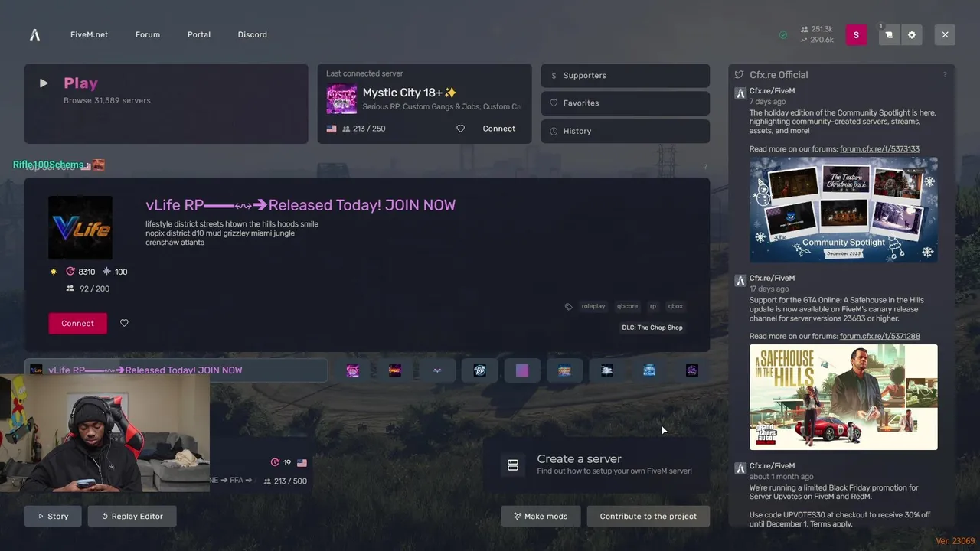Click the 213 / 250 player count
This screenshot has width=980, height=551.
(x=363, y=129)
